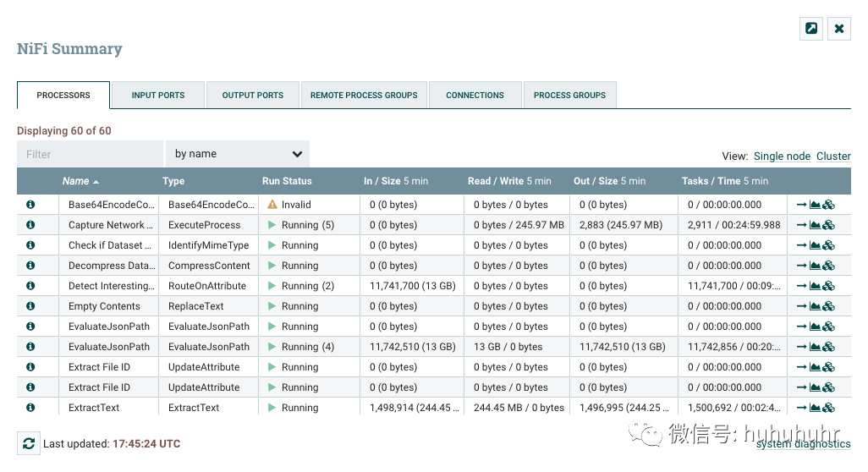The image size is (868, 472).
Task: Sort by In / Size column header
Action: pos(396,181)
